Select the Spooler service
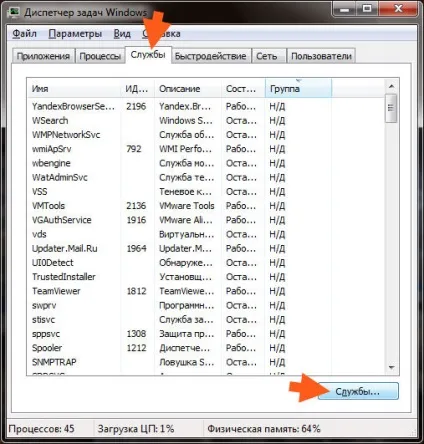The height and width of the screenshot is (444, 424). click(206, 348)
